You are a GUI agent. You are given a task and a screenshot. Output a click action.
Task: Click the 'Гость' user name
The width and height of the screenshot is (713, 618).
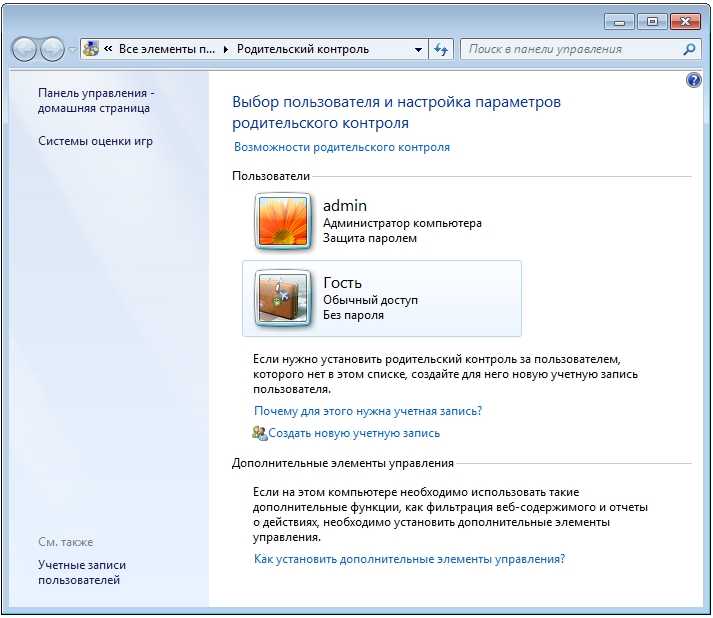(342, 283)
